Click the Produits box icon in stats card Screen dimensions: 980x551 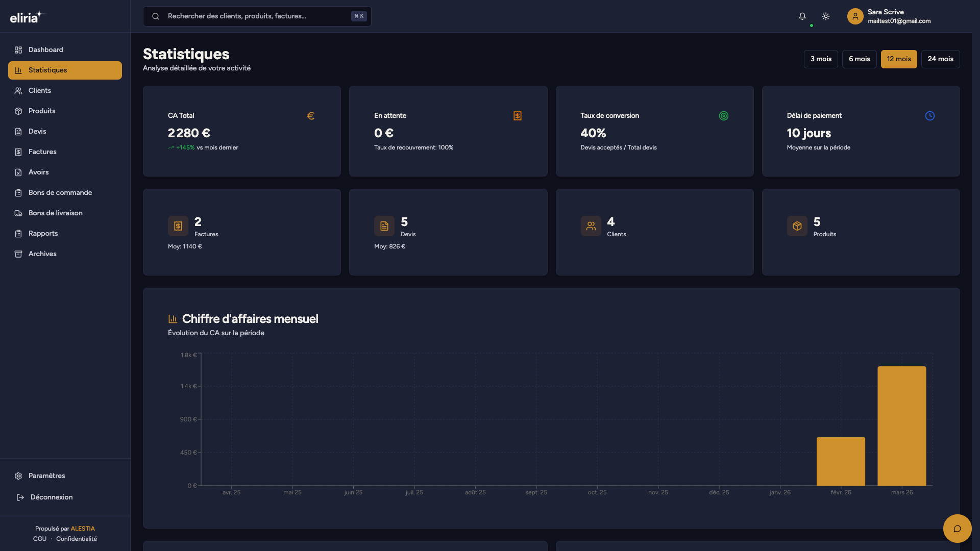click(x=797, y=226)
